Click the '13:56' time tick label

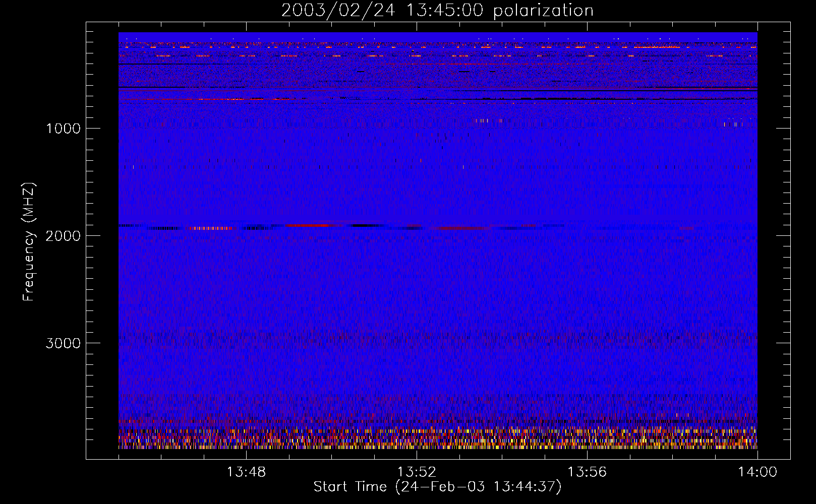tap(587, 472)
